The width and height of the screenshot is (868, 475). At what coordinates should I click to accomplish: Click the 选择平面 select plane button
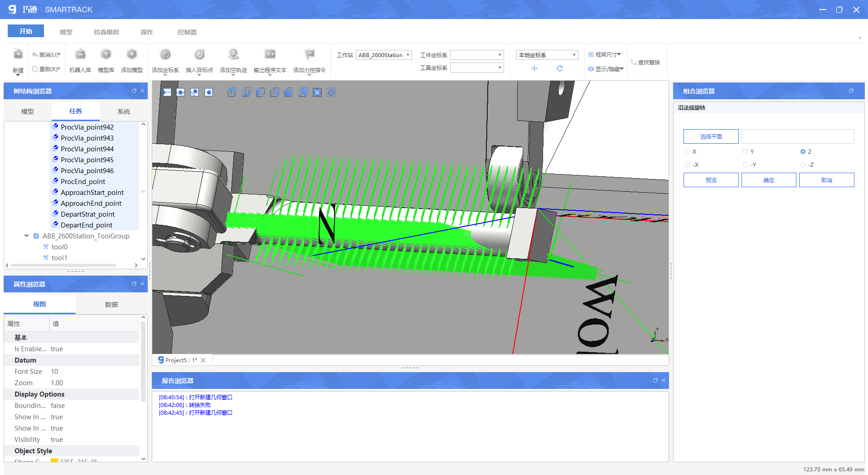(x=711, y=136)
